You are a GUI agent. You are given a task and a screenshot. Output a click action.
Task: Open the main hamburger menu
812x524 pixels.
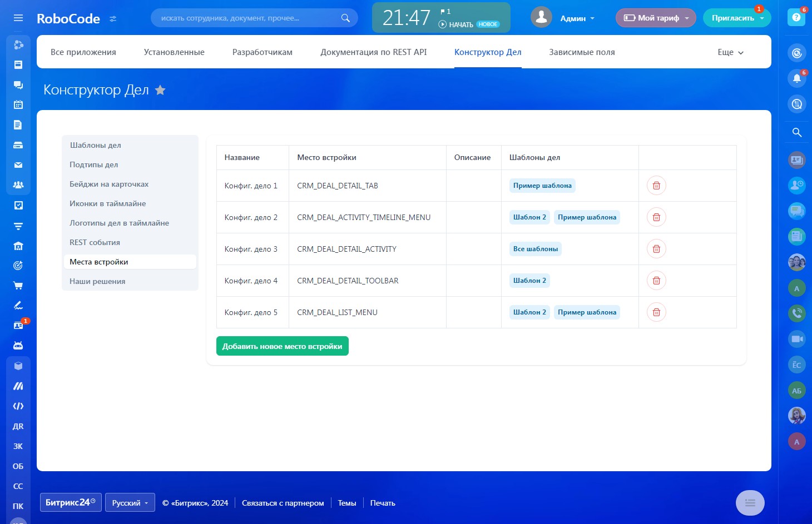pyautogui.click(x=18, y=18)
